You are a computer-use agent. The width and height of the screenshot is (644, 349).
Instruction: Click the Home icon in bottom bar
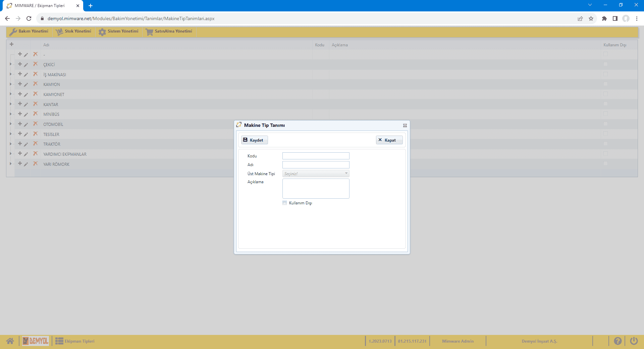coord(10,341)
